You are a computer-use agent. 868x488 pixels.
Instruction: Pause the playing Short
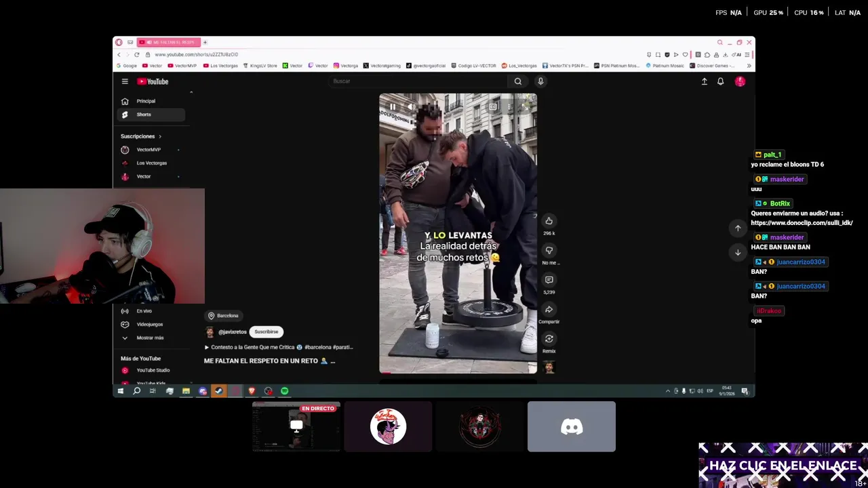pos(392,106)
